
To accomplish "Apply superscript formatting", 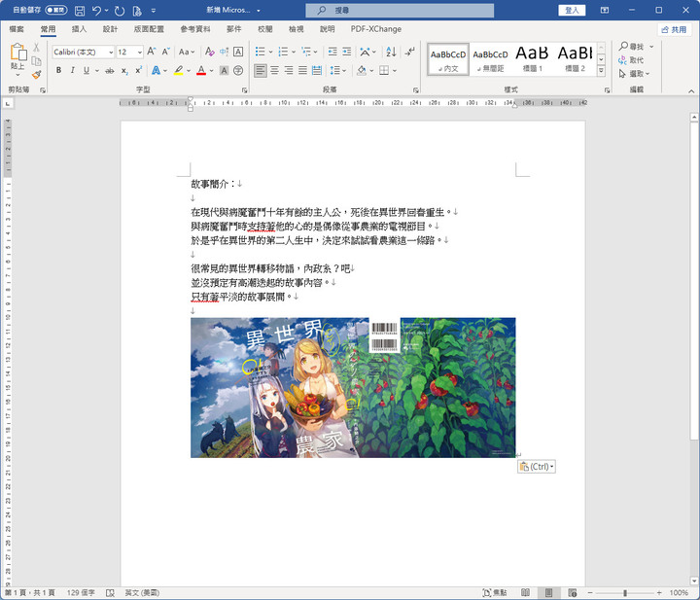I will pyautogui.click(x=138, y=71).
